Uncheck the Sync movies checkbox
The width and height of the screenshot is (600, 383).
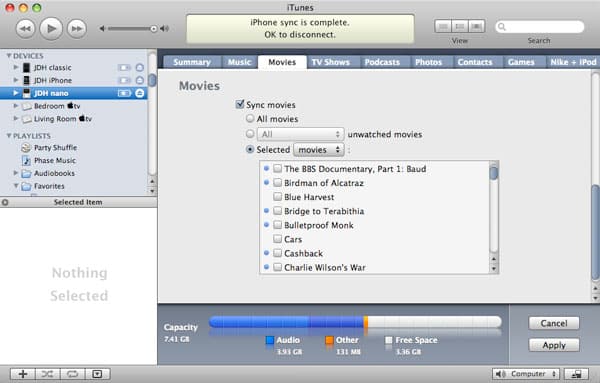click(x=240, y=104)
